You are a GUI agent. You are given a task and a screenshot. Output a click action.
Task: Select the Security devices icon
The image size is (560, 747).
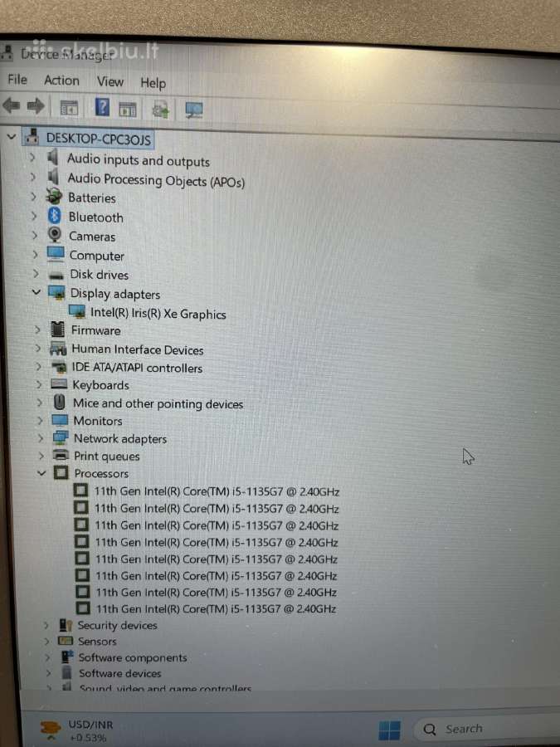66,624
